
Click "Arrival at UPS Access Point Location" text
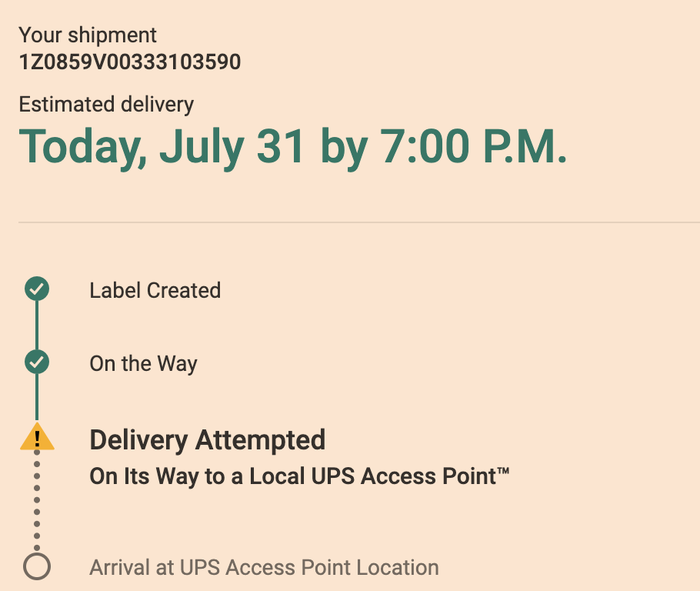coord(264,568)
